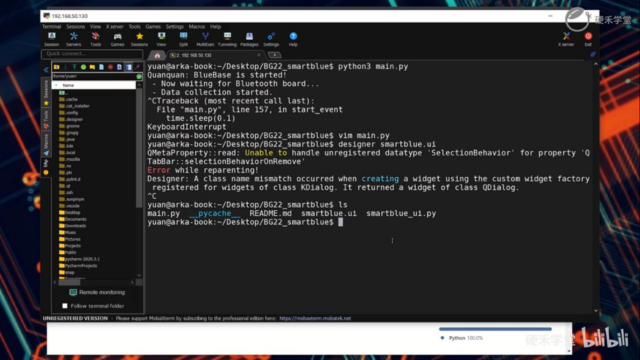Open the Desktop folder in file browser
Screen dimensions: 640x360
(72, 212)
